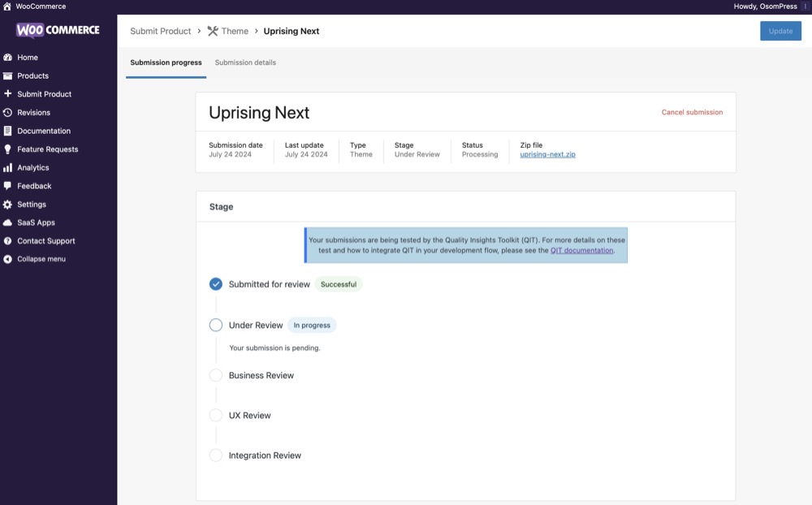Click the Last update July 24 2024 value

(x=306, y=154)
